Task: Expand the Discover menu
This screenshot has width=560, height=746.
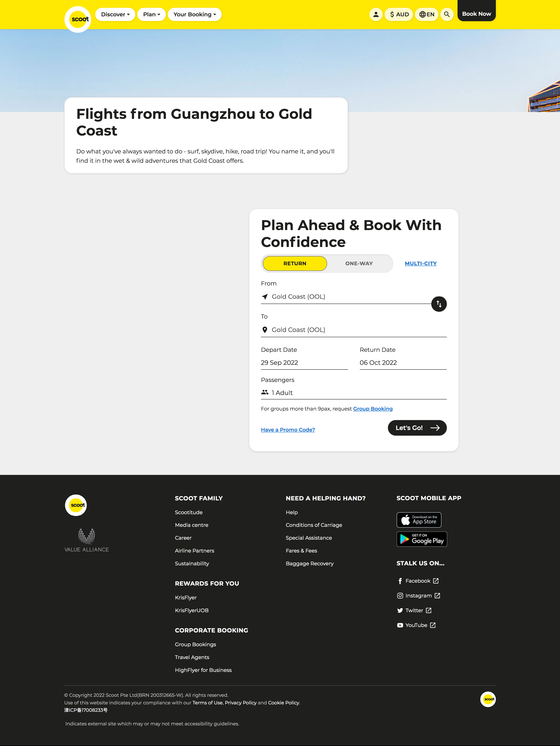Action: [x=115, y=15]
